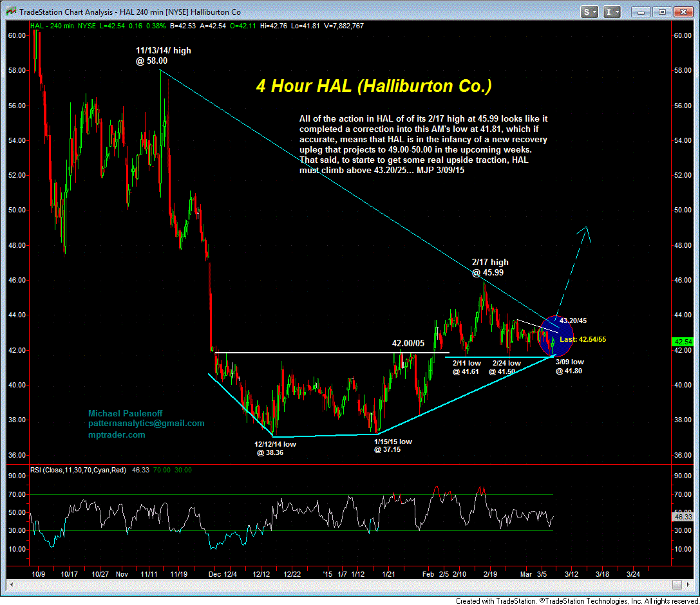The height and width of the screenshot is (605, 700).
Task: Click the 'O=42.11' open value
Action: coord(243,26)
